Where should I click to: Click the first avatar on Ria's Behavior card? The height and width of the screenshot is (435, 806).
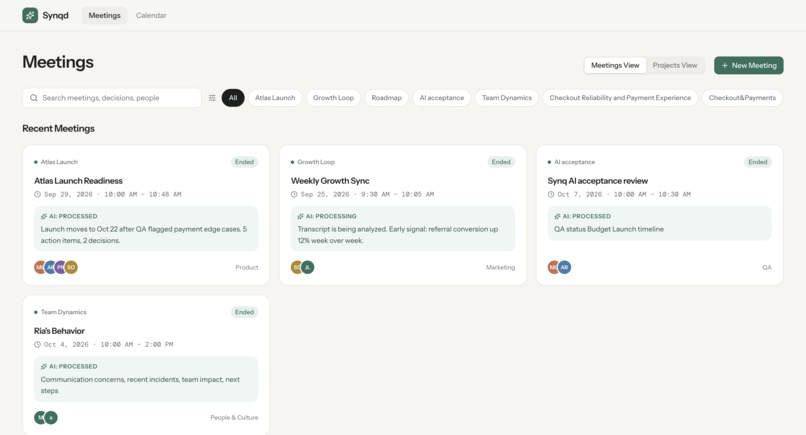point(40,418)
